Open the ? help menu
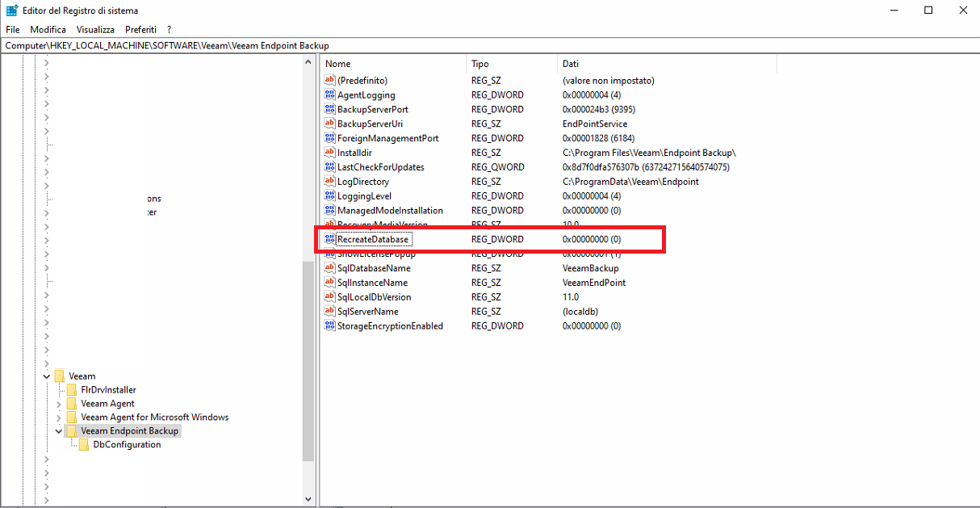980x508 pixels. (169, 30)
